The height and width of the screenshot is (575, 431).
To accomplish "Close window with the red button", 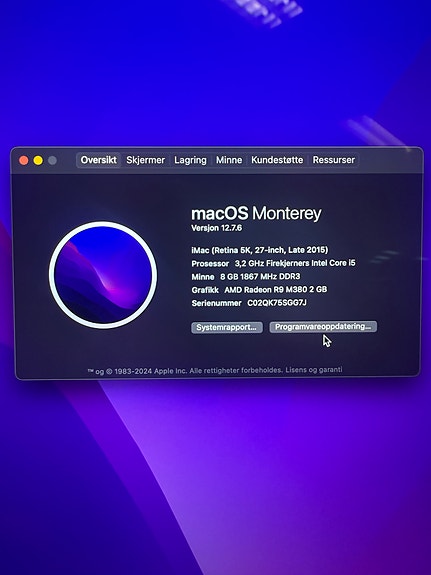I will click(24, 160).
